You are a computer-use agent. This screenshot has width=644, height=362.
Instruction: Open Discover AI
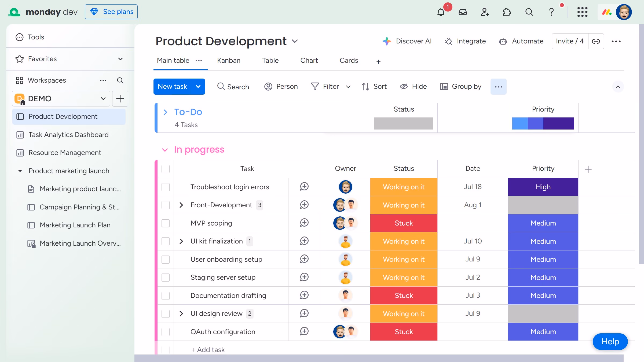[x=407, y=41]
